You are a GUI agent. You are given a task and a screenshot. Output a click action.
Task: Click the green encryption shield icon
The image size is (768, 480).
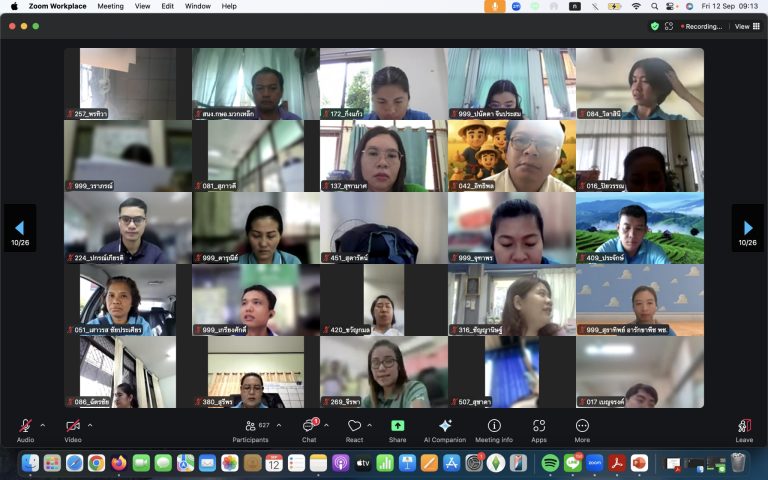click(x=655, y=26)
